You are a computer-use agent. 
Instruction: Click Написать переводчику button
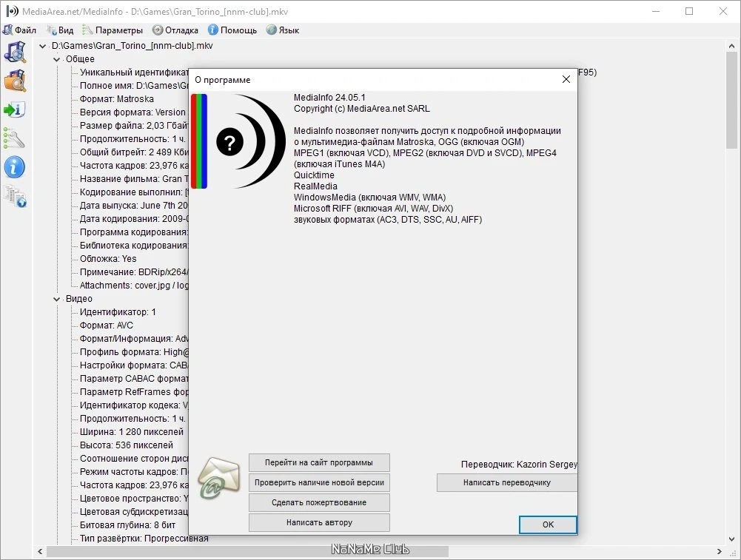506,482
